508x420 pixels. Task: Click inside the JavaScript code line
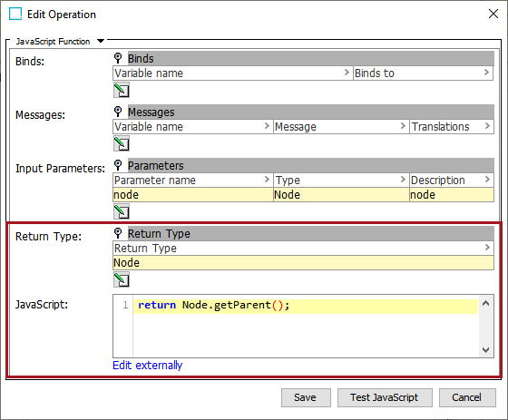click(305, 306)
